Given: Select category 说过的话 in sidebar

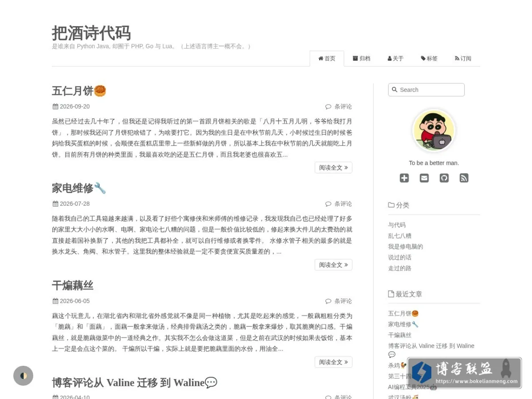Looking at the screenshot, I should [400, 258].
